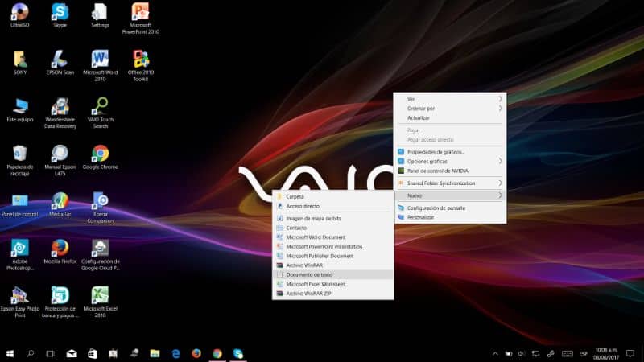This screenshot has width=644, height=362.
Task: Expand the Ver submenu
Action: click(450, 99)
